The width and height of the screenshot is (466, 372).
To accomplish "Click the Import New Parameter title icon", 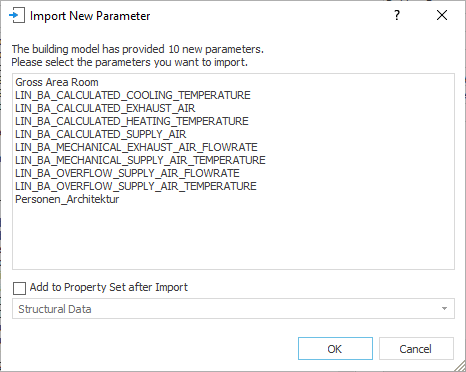I will click(17, 16).
